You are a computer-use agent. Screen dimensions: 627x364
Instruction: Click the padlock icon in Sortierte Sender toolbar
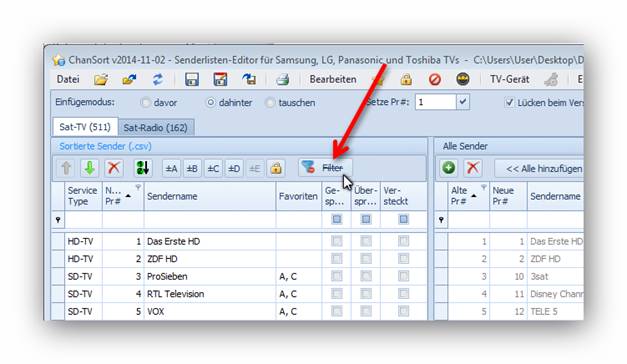click(x=276, y=168)
